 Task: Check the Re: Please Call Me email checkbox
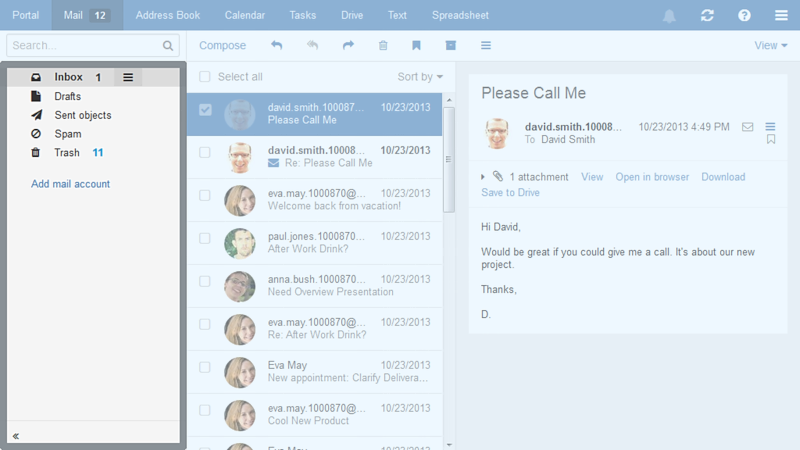point(205,153)
